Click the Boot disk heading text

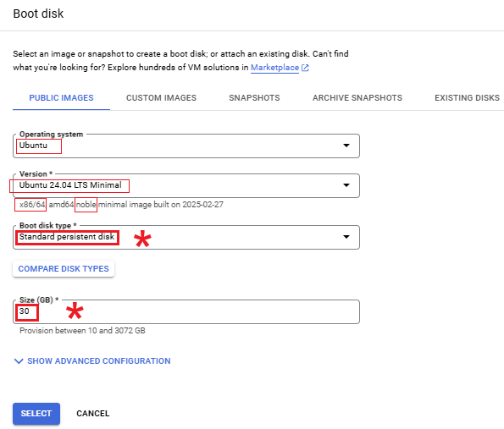(x=38, y=14)
